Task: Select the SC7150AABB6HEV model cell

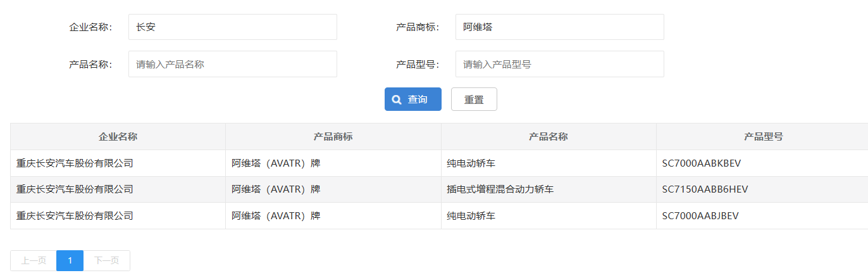Action: 701,189
